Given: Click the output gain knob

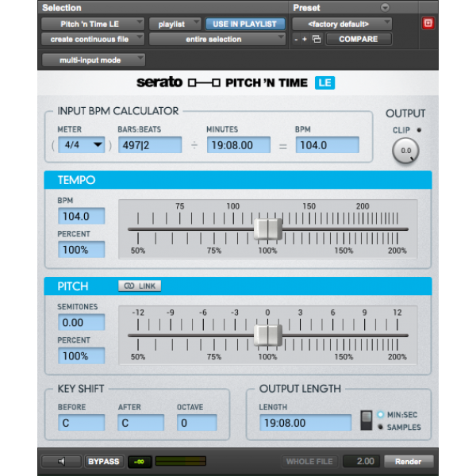Looking at the screenshot, I should [405, 151].
